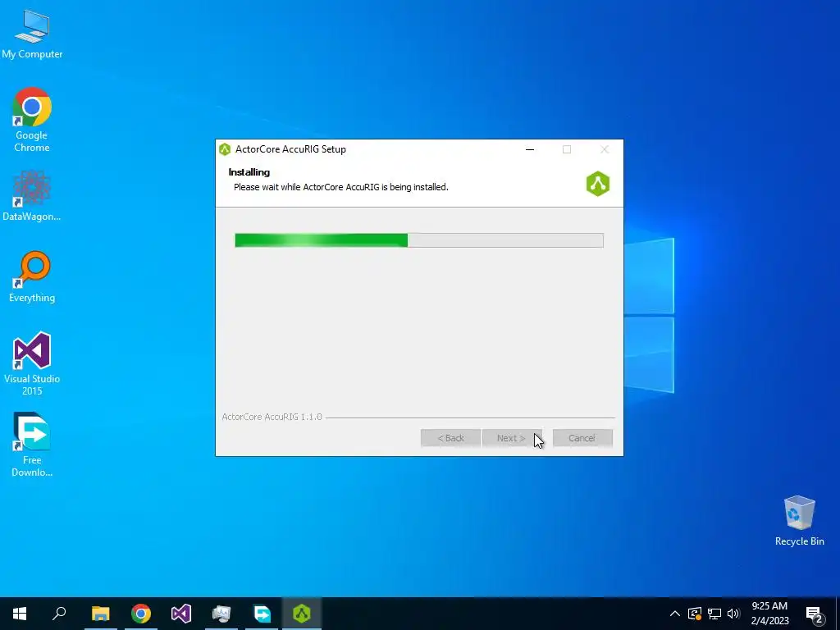Focus the AccuRIG installer taskbar icon
This screenshot has width=840, height=630.
coord(302,614)
